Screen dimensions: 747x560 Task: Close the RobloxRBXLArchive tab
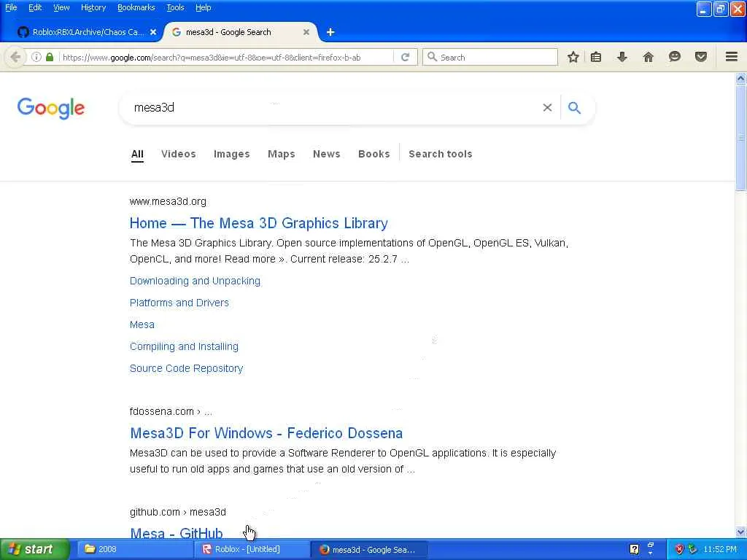[153, 32]
